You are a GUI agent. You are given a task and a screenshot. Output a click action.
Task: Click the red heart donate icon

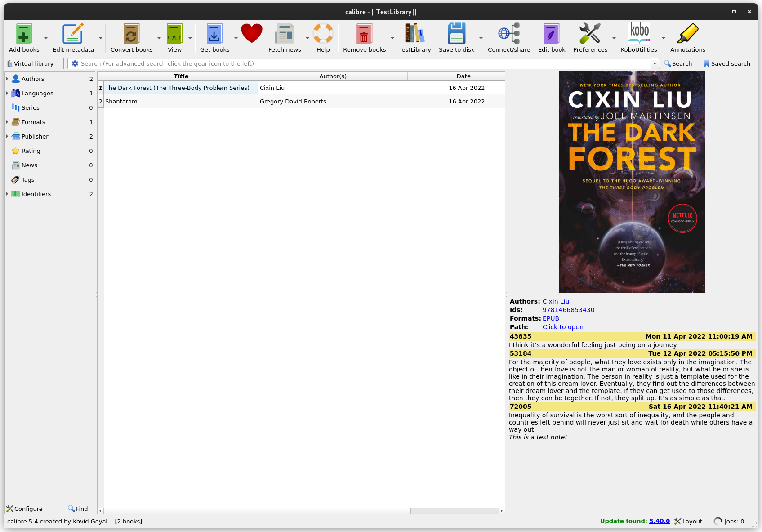coord(251,34)
